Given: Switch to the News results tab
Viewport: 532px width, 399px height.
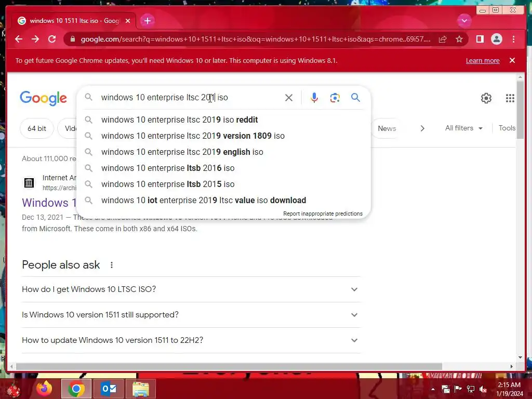Looking at the screenshot, I should click(x=387, y=129).
